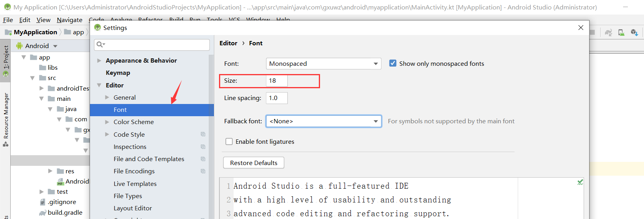Enable font ligatures checkbox
This screenshot has width=644, height=219.
pyautogui.click(x=229, y=141)
